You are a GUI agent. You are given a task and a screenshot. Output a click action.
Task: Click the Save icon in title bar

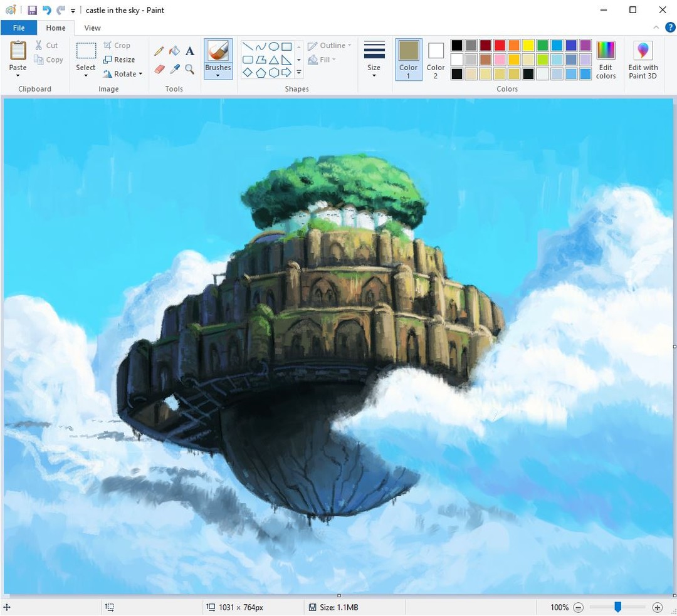coord(33,10)
